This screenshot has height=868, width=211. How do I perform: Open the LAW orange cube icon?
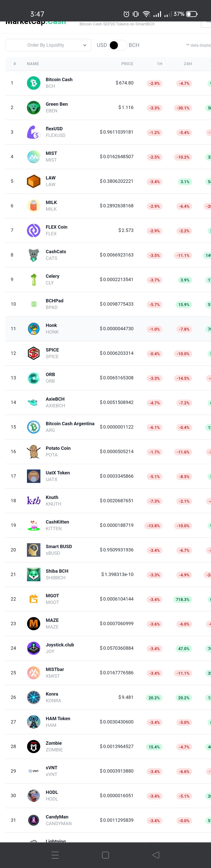[x=33, y=181]
